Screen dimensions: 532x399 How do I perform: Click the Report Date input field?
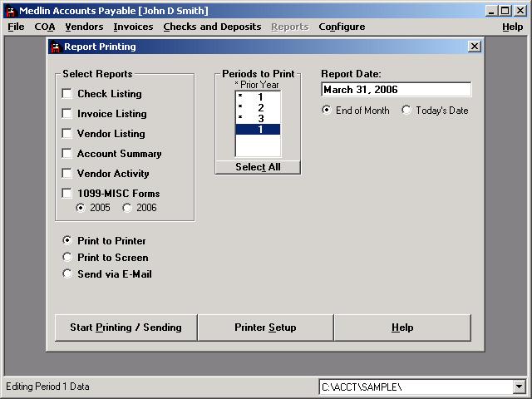(396, 90)
